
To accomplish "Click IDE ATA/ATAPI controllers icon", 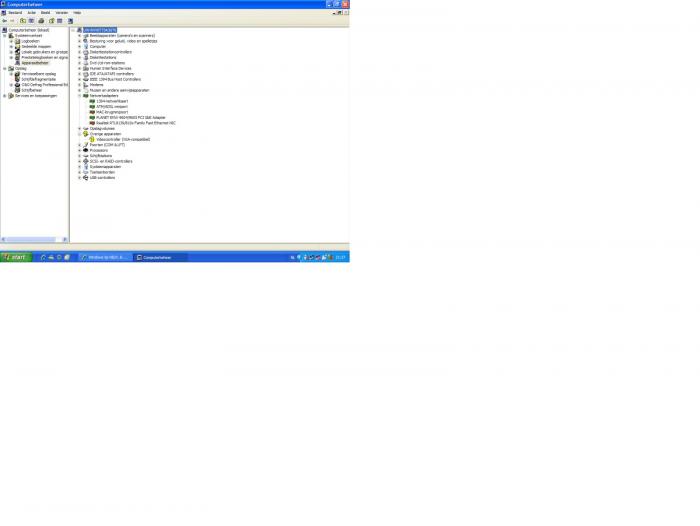I will tap(86, 74).
